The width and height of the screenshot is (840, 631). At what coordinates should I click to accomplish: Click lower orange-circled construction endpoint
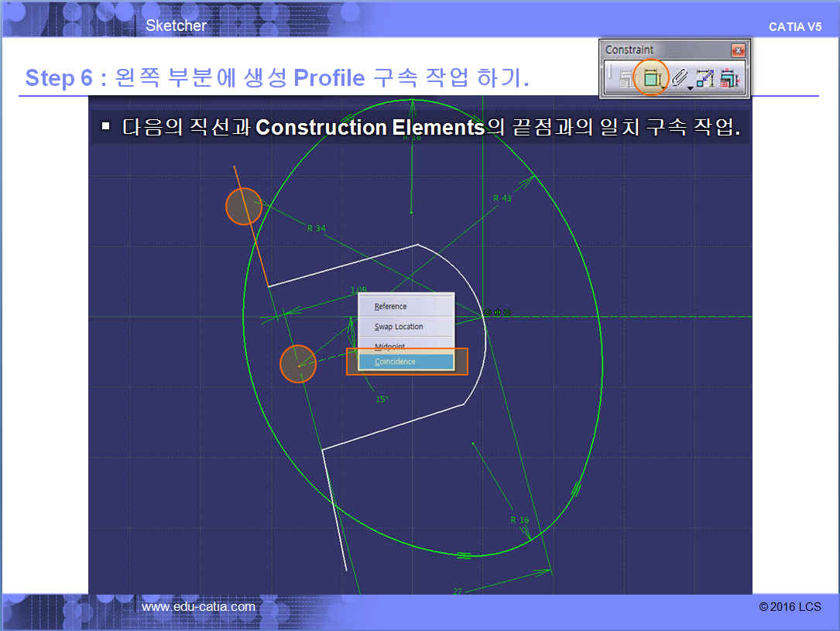(x=298, y=365)
